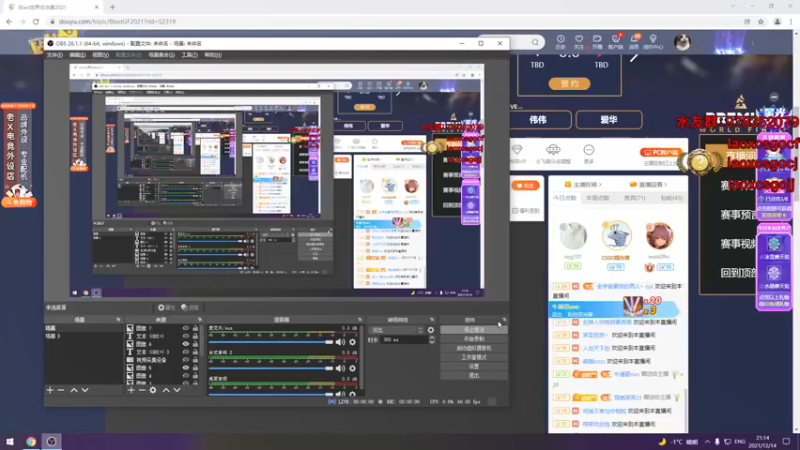This screenshot has height=450, width=800.
Task: Pop out the 场景 dock panel
Action: click(118, 320)
